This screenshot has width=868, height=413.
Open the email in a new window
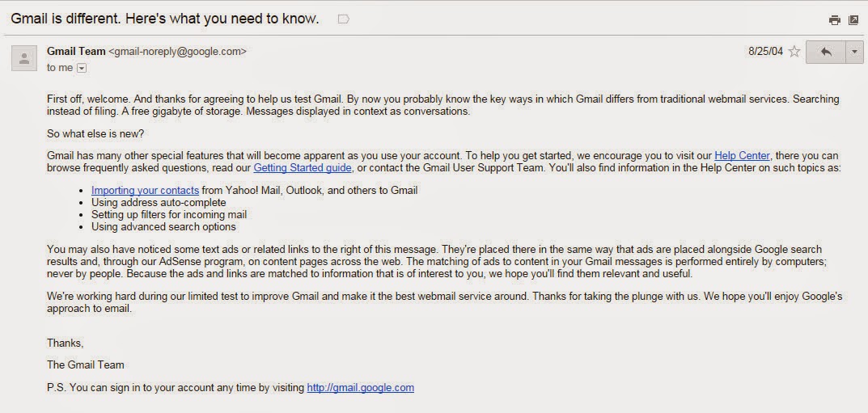[853, 20]
